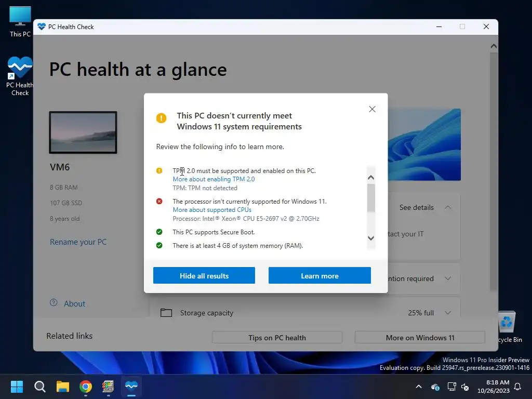Open This PC desktop icon

[20, 21]
